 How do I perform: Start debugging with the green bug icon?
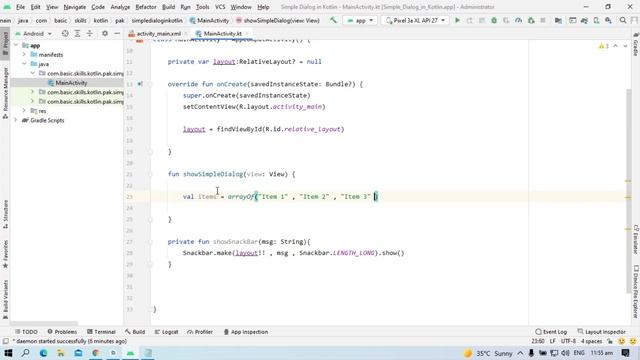494,20
